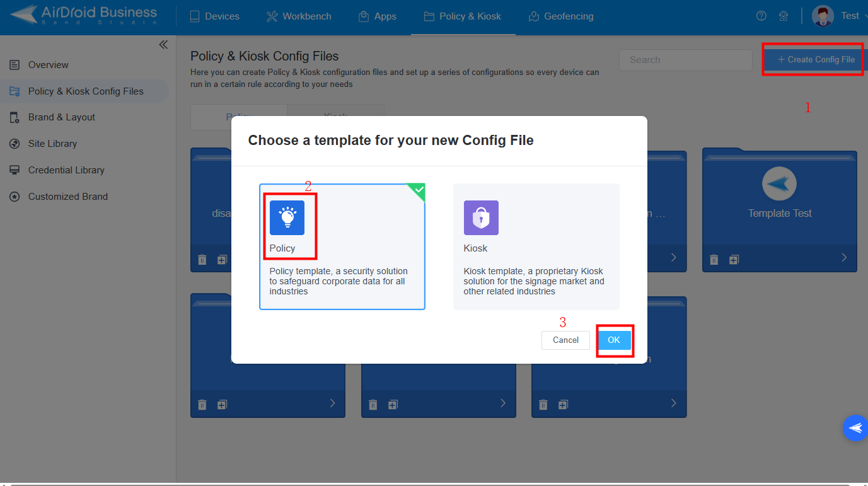Open the floating AirDroid chat bubble
Screen dimensions: 868x486
[855, 428]
